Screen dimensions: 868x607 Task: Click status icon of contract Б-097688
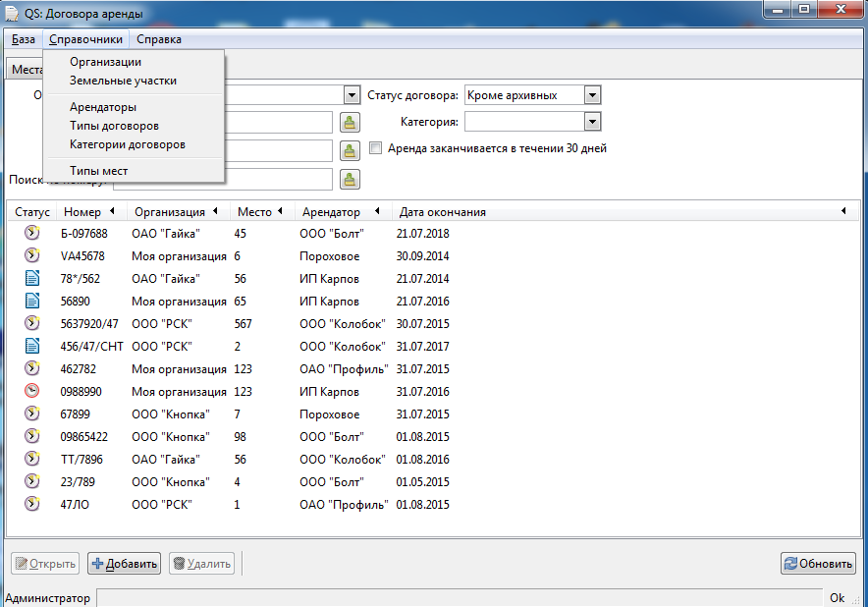click(32, 233)
